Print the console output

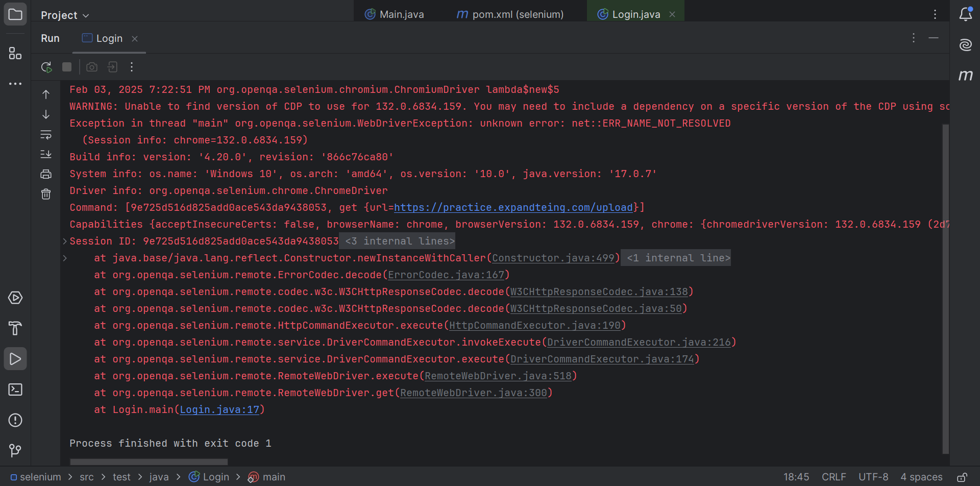click(46, 174)
